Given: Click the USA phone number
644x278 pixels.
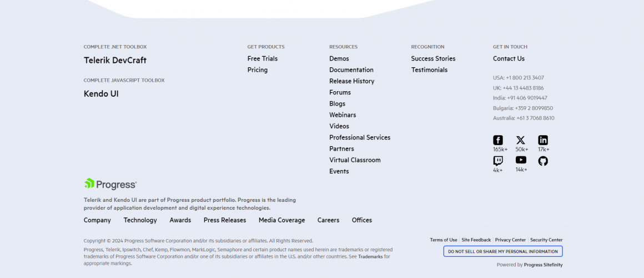Looking at the screenshot, I should tap(519, 78).
